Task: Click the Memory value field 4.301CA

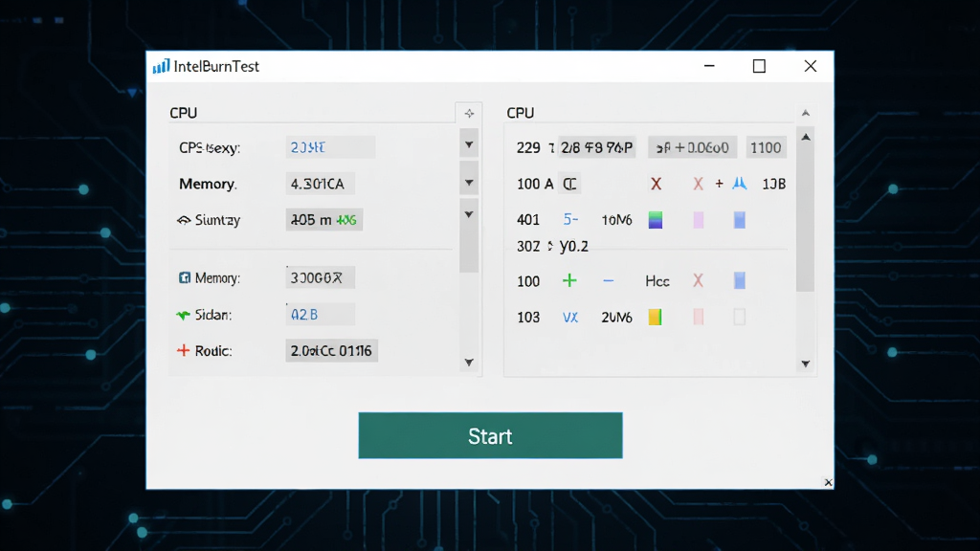Action: (320, 184)
